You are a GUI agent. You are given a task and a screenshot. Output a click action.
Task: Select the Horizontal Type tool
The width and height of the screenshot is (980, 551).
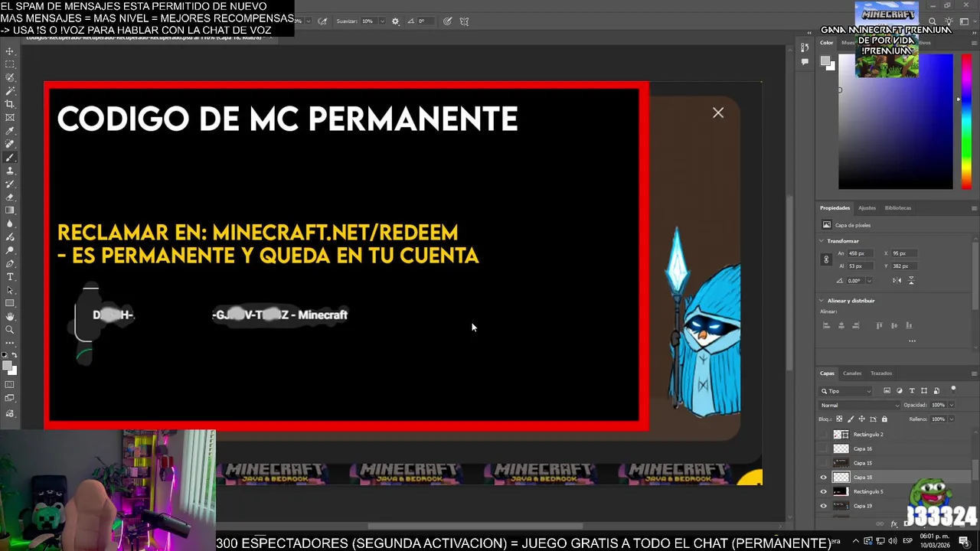(11, 277)
